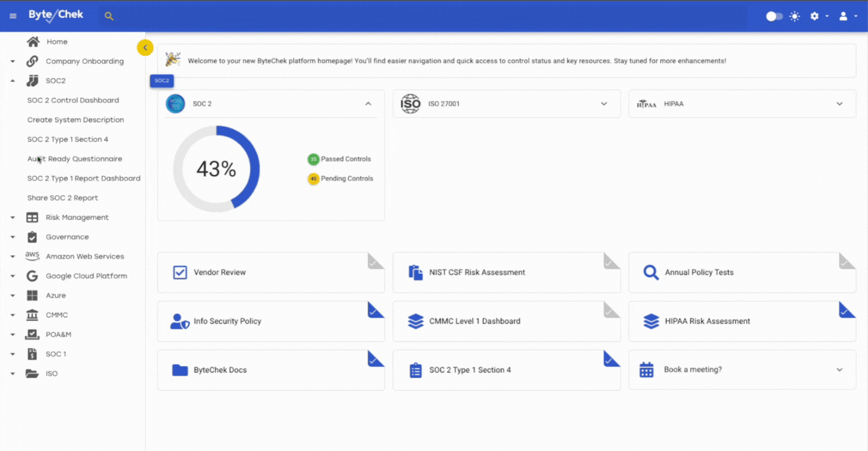Click the 43% progress donut chart

216,169
